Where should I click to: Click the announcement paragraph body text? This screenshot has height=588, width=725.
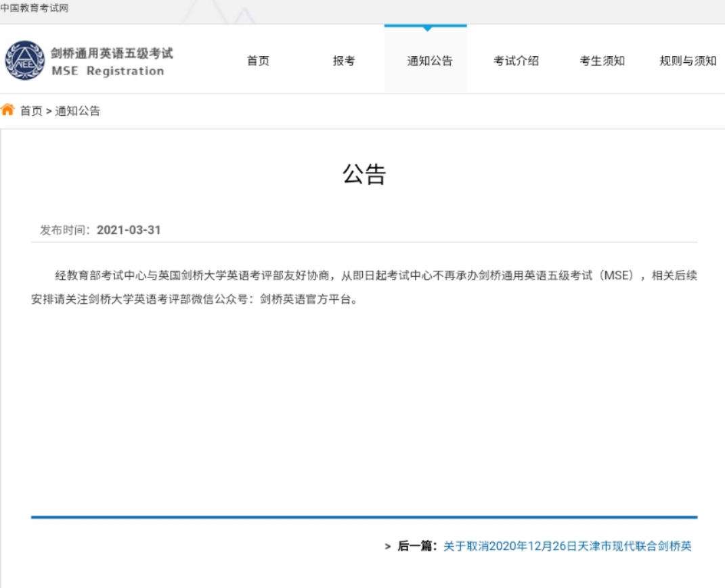364,287
